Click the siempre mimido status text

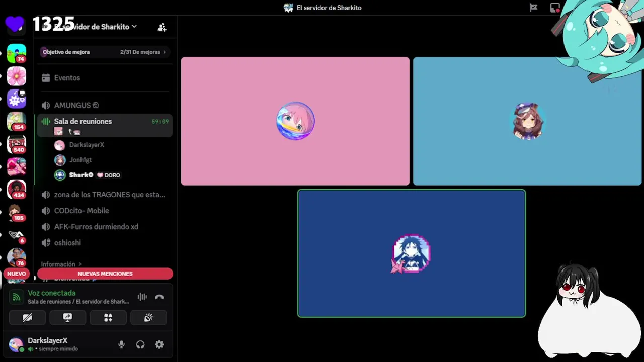coord(58,349)
